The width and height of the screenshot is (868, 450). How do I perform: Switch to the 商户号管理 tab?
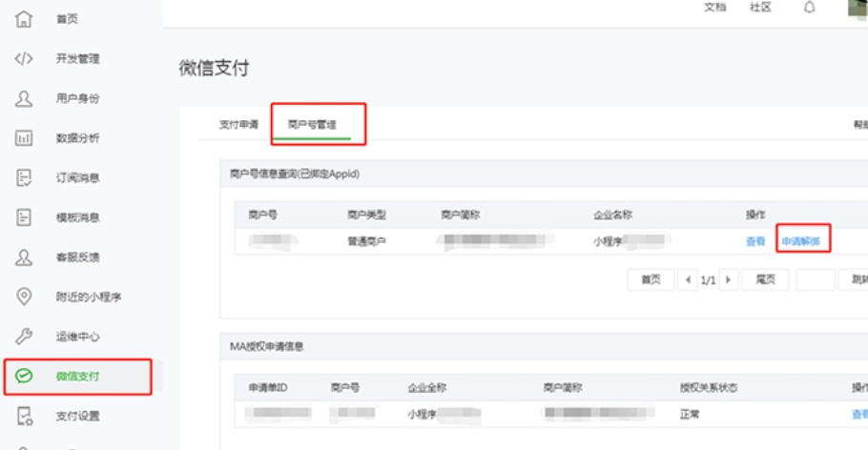click(312, 125)
